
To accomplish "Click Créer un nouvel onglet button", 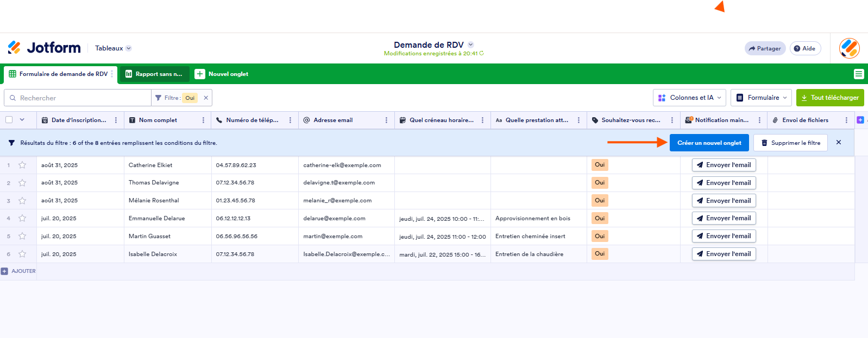I will 709,143.
